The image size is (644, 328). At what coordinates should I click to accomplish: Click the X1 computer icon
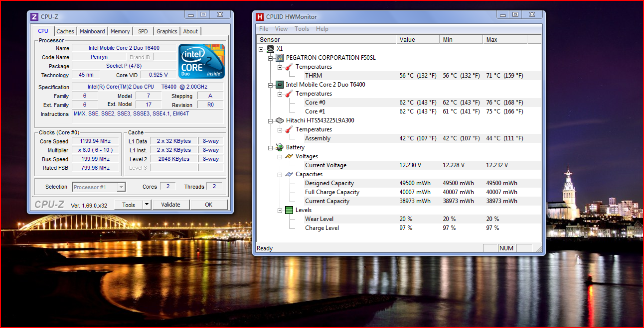pos(270,49)
